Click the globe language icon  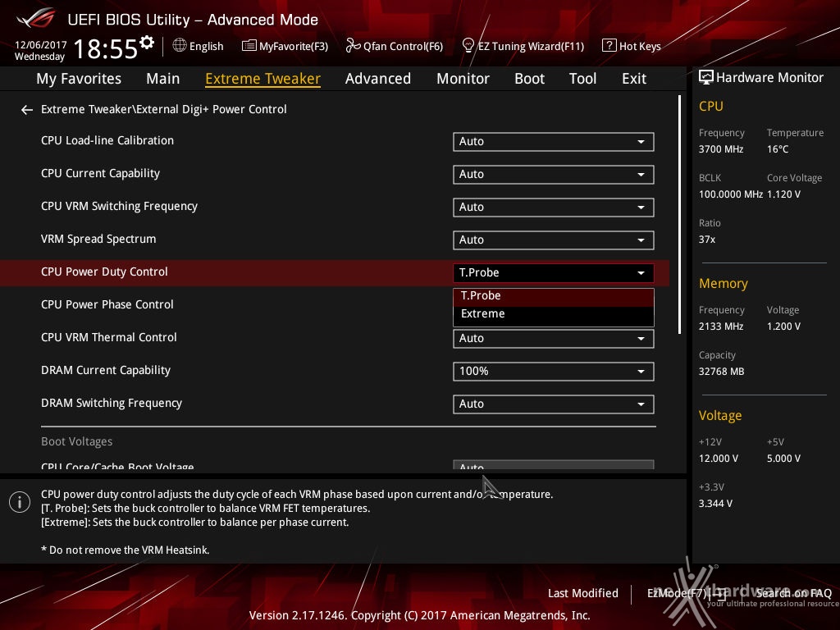pos(180,46)
